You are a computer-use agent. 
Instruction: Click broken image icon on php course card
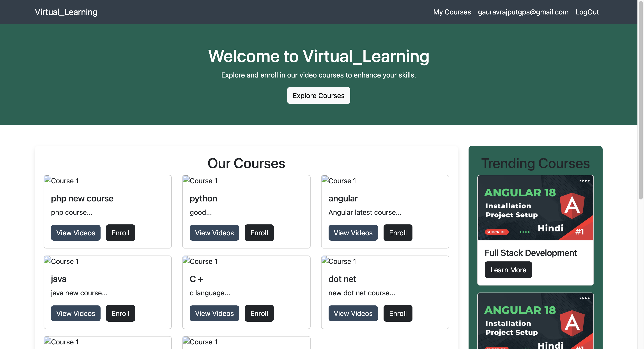click(x=48, y=180)
